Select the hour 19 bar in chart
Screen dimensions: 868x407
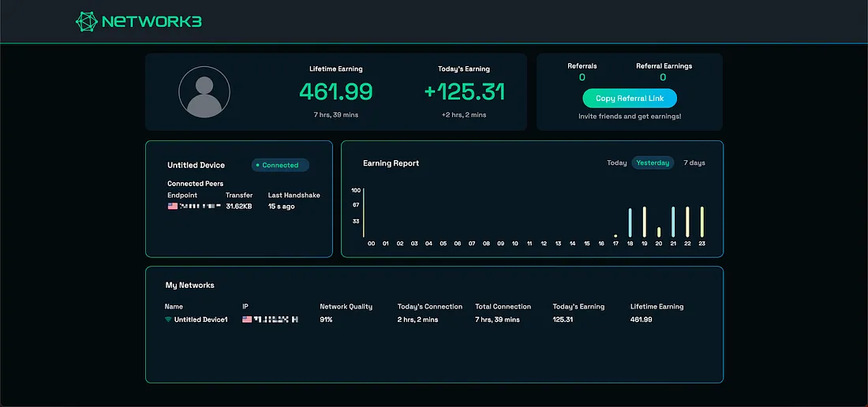pyautogui.click(x=645, y=222)
